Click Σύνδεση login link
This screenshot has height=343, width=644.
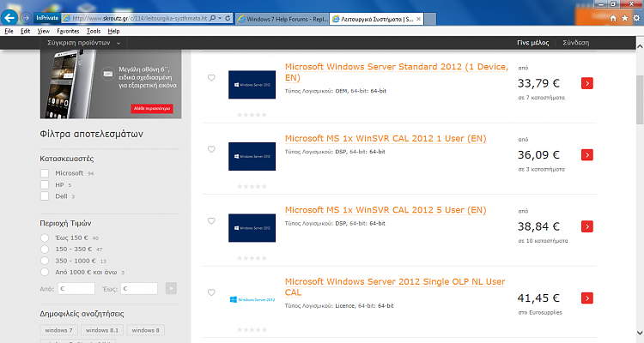(576, 43)
